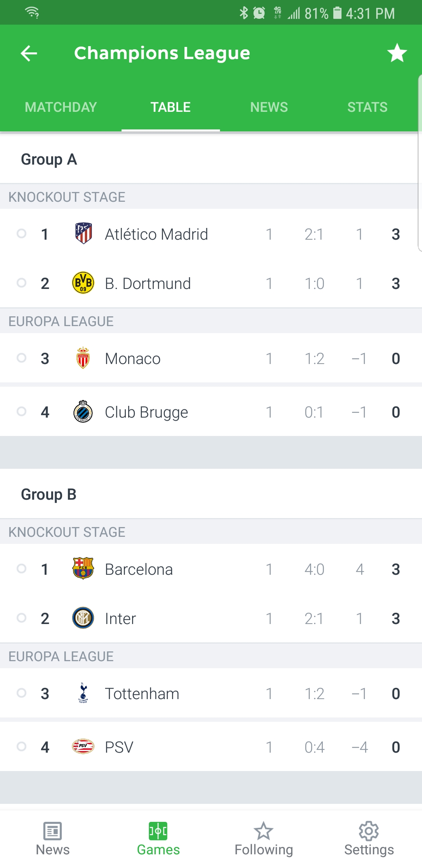Viewport: 422px width, 868px height.
Task: Open the News bottom navigation icon
Action: [x=53, y=831]
